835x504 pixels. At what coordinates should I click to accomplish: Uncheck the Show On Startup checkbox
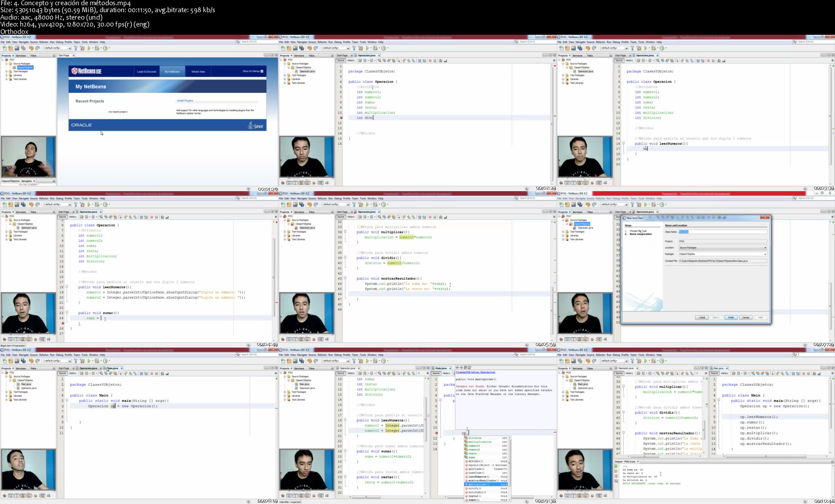click(x=262, y=71)
